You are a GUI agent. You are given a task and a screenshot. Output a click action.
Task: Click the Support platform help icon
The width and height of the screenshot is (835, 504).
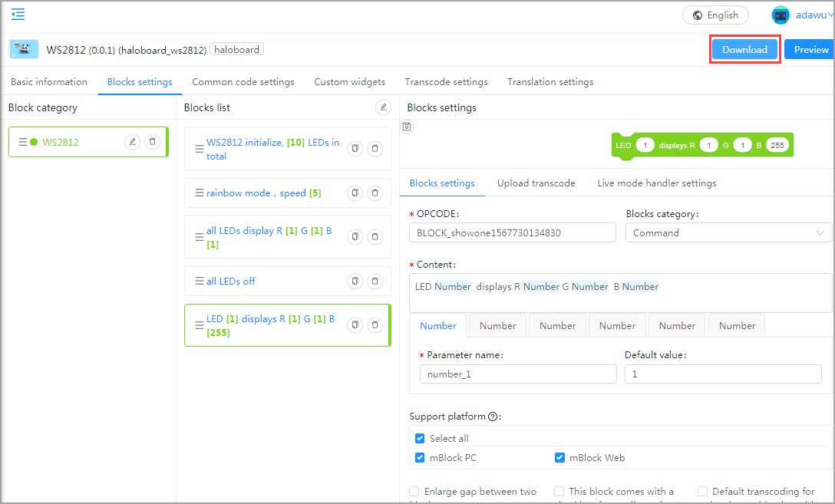tap(493, 417)
